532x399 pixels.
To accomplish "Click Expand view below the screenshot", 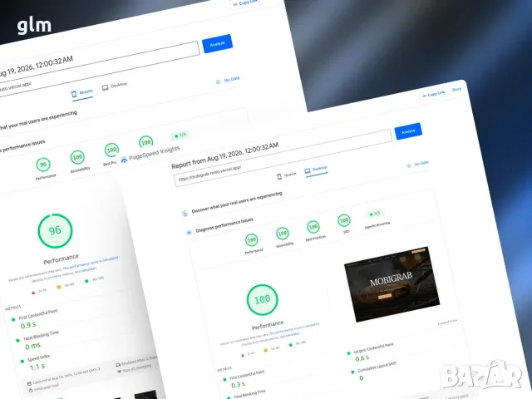I will [x=447, y=322].
